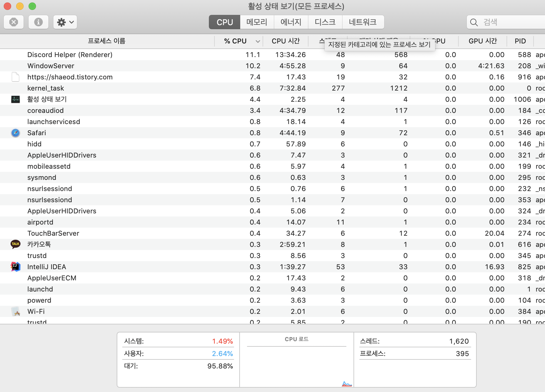Select the AppleUserECM process row
545x392 pixels.
pyautogui.click(x=272, y=278)
